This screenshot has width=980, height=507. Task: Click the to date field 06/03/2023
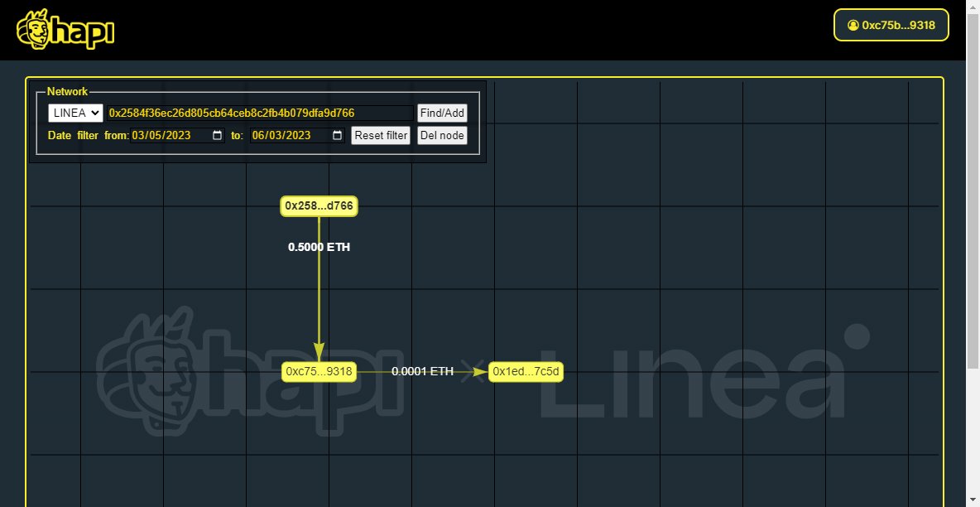[297, 135]
